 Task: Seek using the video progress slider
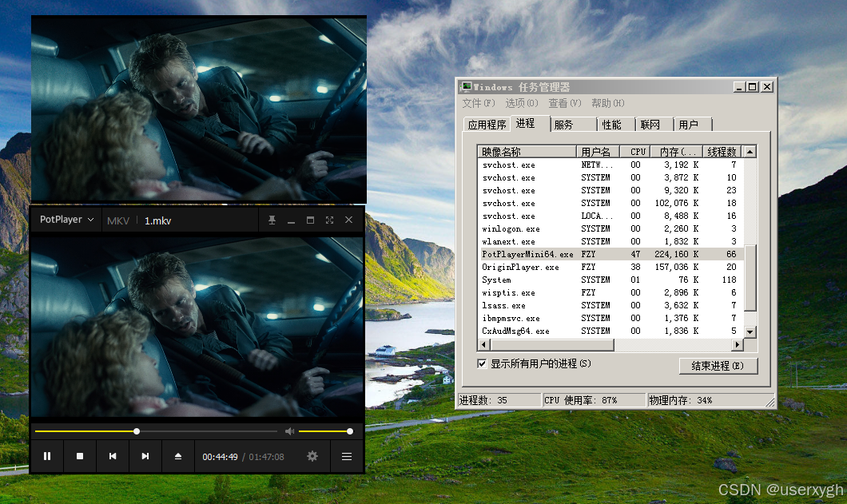[x=156, y=431]
